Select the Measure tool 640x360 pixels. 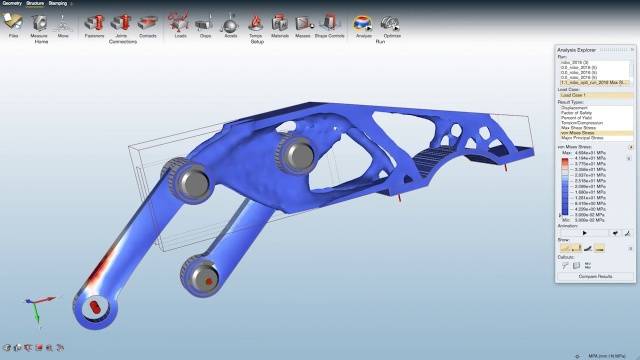[39, 23]
